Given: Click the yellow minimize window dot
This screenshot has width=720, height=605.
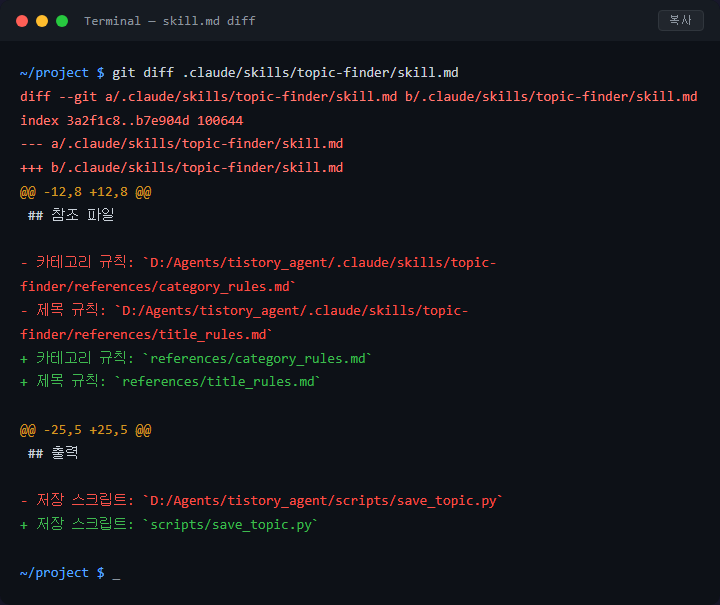Looking at the screenshot, I should click(42, 21).
